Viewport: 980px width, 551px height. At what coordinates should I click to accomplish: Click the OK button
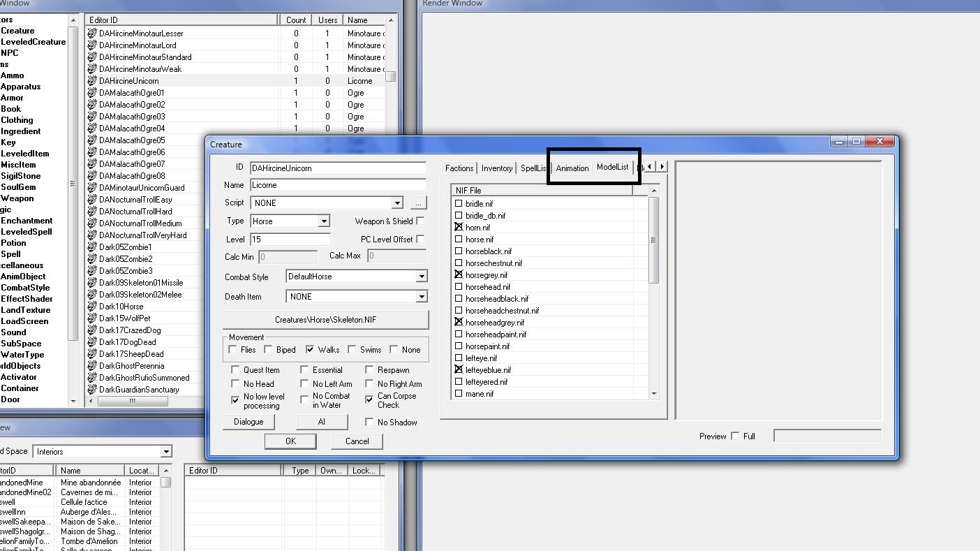coord(290,441)
